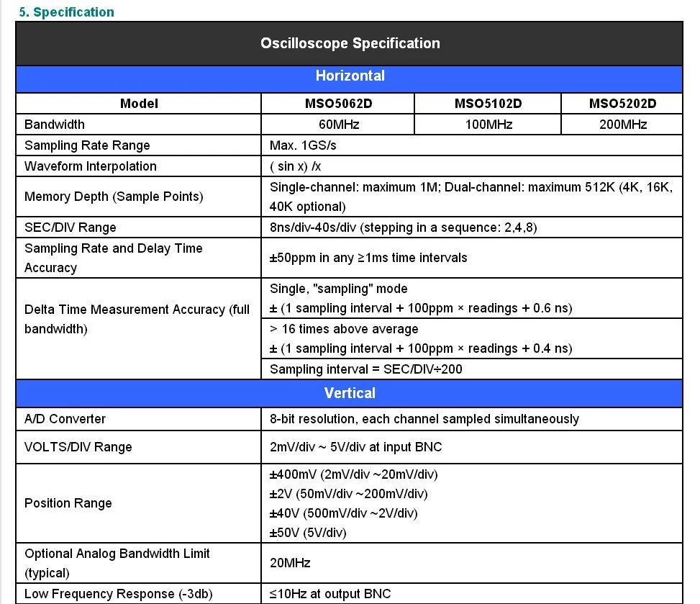Click '≤10Hz at output BNC' value
700x604 pixels.
point(330,594)
